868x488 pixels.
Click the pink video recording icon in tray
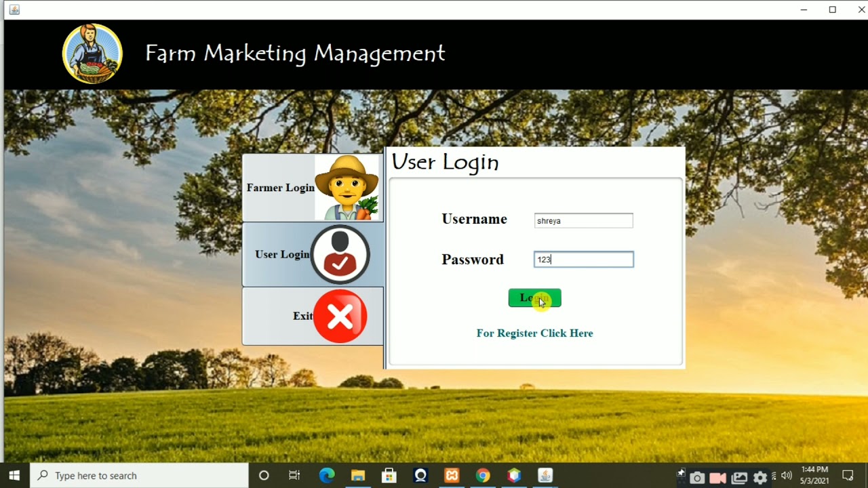pos(717,478)
